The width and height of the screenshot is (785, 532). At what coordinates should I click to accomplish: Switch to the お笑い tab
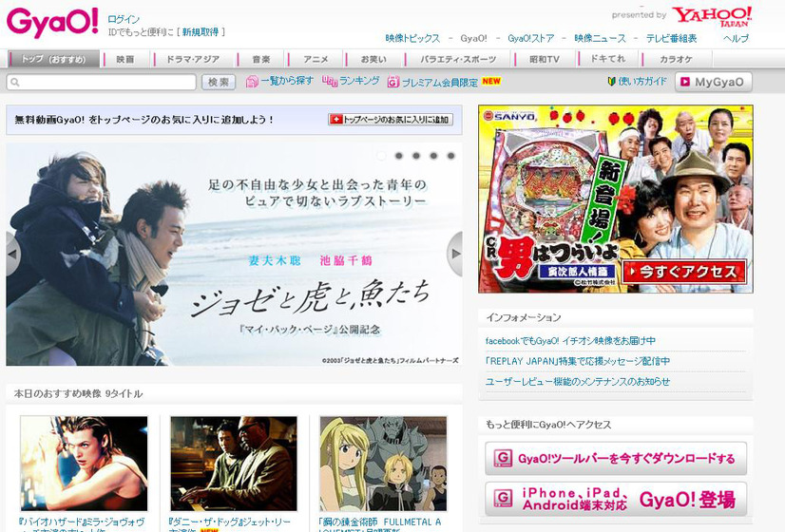pos(373,59)
